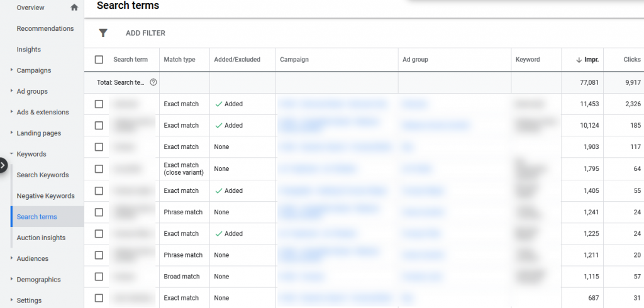Expand the Campaigns section in sidebar
The width and height of the screenshot is (644, 308).
[11, 70]
